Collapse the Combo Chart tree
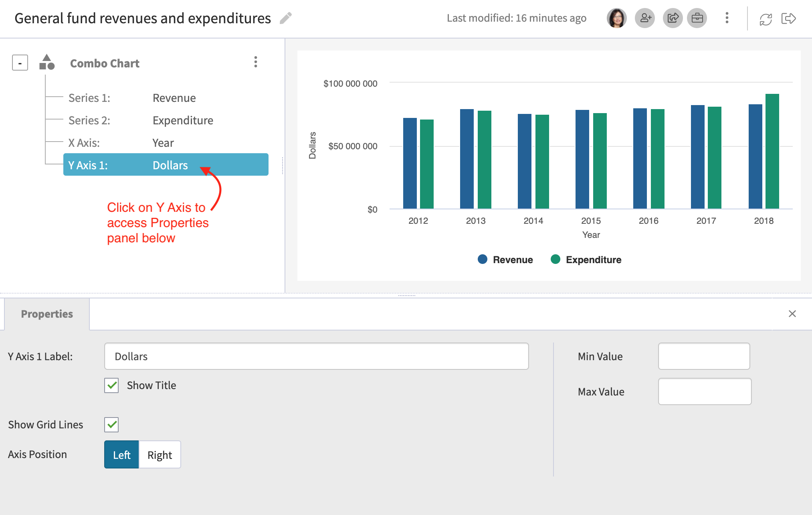The height and width of the screenshot is (515, 812). coord(20,63)
